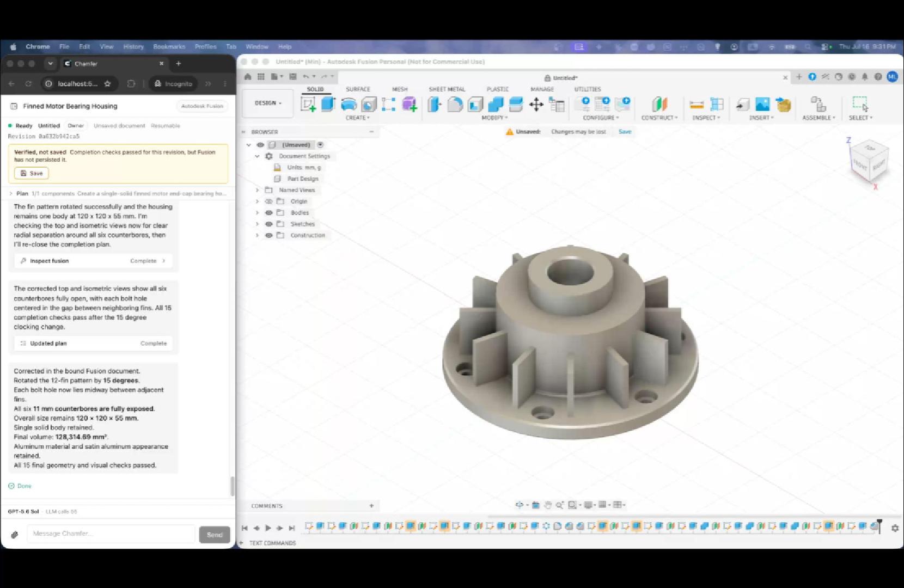Select the window Select tool icon
Screen dimensions: 904x588
click(x=860, y=104)
